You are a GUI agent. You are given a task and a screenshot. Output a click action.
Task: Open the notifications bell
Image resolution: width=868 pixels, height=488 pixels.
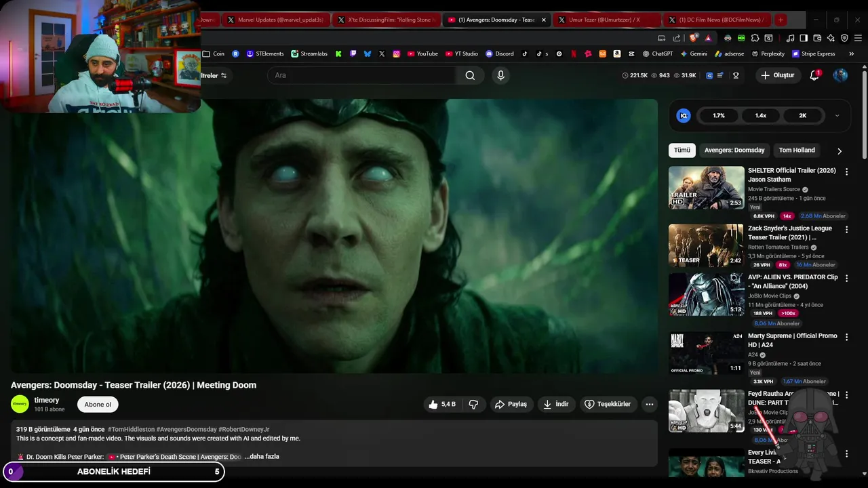814,75
